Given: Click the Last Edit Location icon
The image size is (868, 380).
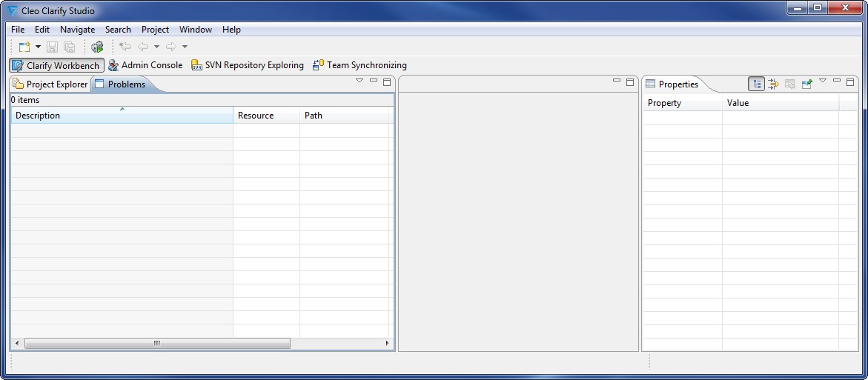Looking at the screenshot, I should (x=125, y=47).
